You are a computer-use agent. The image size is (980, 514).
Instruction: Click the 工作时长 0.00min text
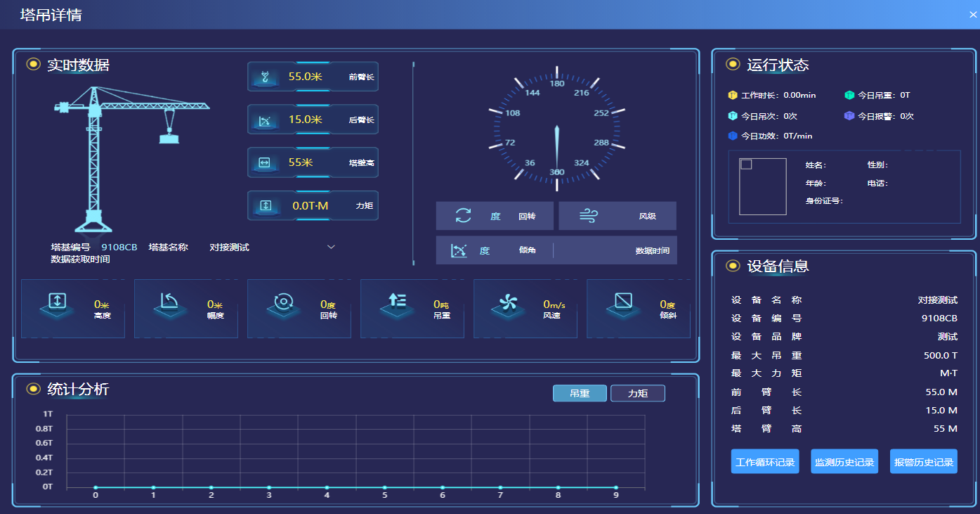[x=778, y=95]
